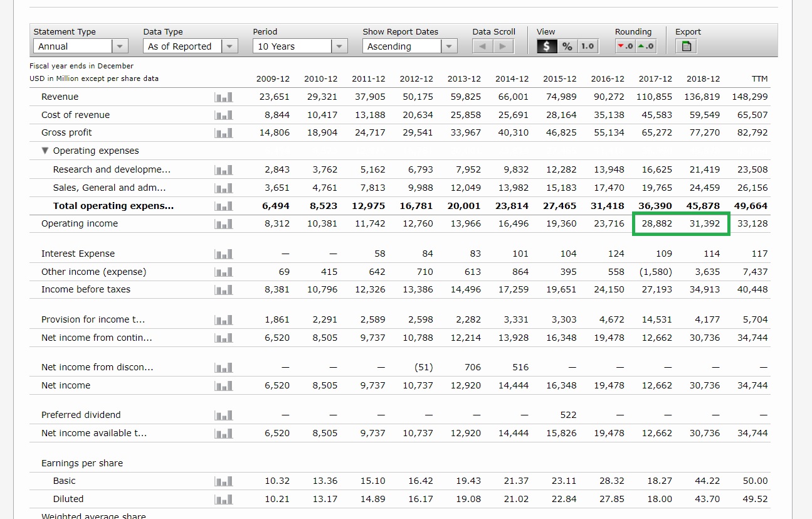Viewport: 812px width, 519px height.
Task: Increase decimal rounding
Action: [x=646, y=46]
